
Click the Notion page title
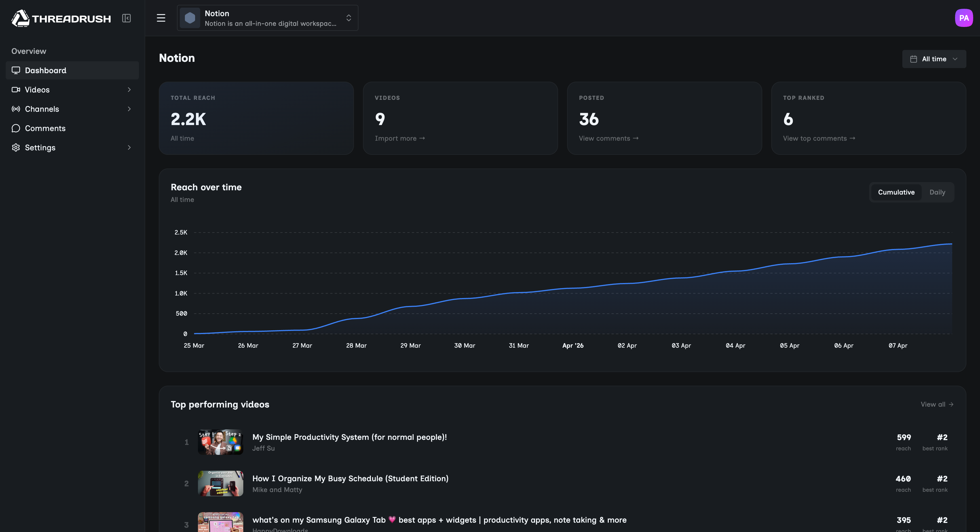(x=177, y=58)
